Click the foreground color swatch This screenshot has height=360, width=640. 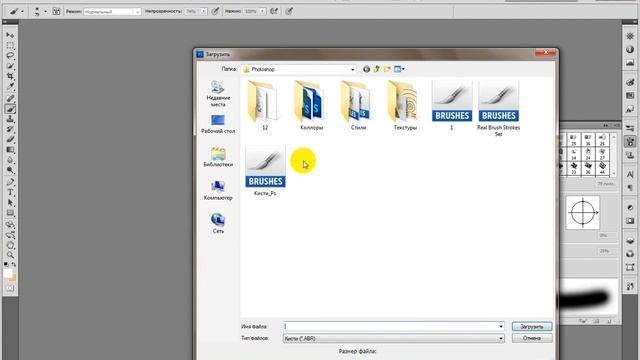7,273
